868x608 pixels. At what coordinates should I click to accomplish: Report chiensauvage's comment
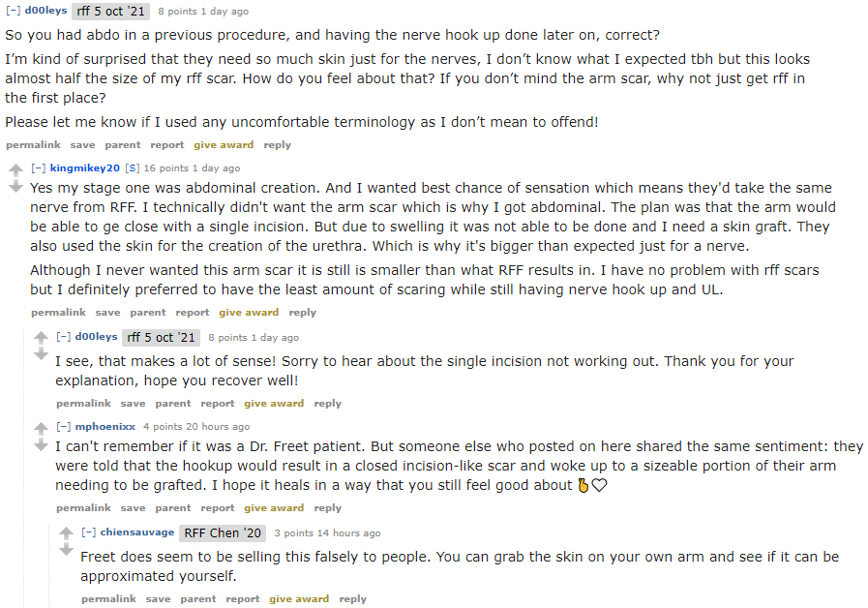tap(243, 599)
